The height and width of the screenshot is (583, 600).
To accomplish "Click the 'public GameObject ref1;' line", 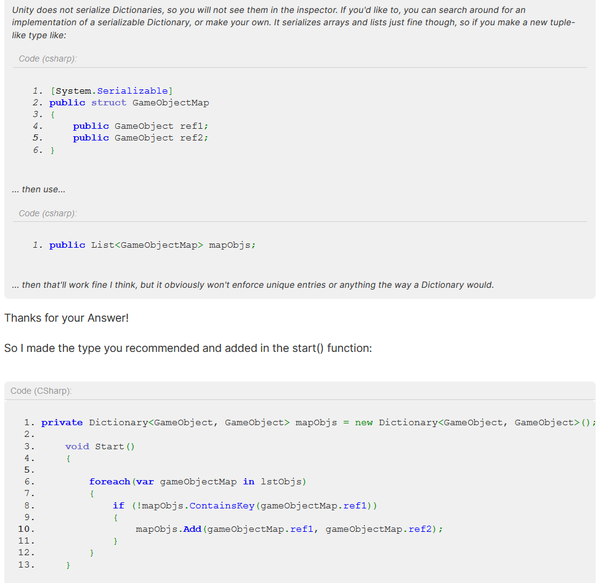I will coord(140,126).
